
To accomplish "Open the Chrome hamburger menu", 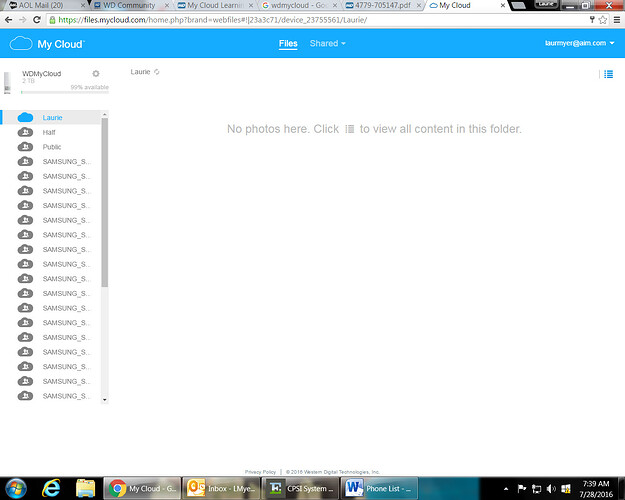I will (617, 20).
